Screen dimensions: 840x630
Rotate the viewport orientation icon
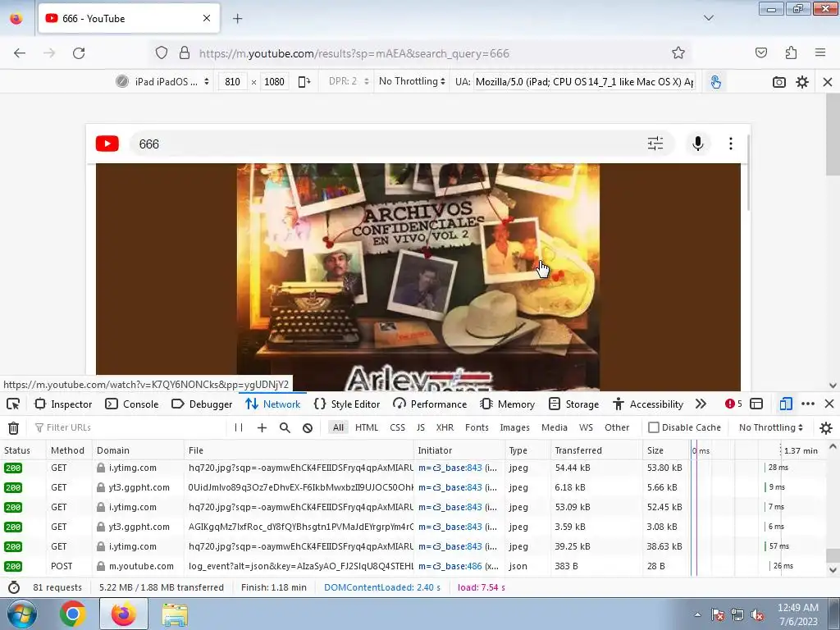[304, 82]
